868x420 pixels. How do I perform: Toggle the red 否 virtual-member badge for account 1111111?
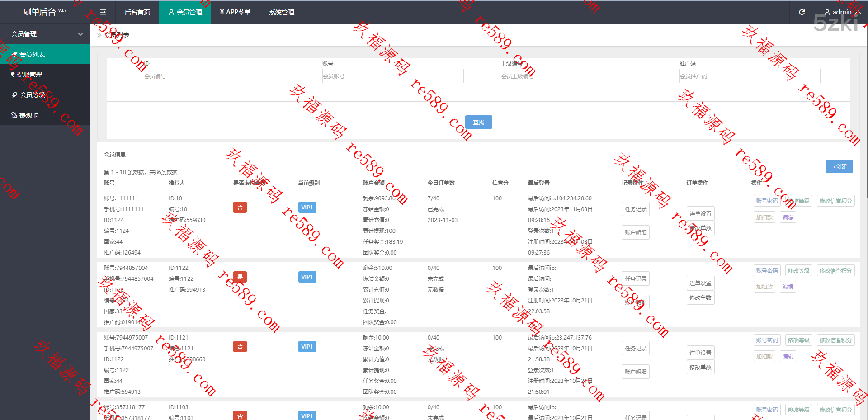coord(240,208)
